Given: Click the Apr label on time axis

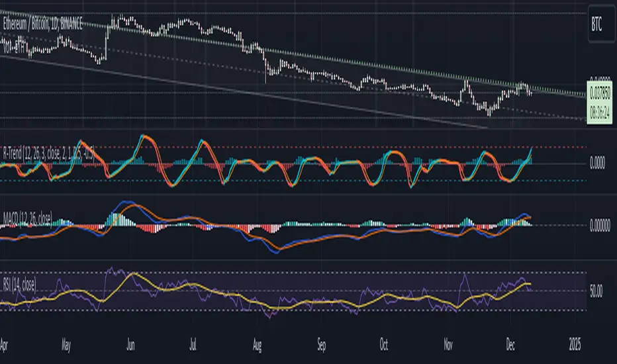Looking at the screenshot, I should point(5,344).
